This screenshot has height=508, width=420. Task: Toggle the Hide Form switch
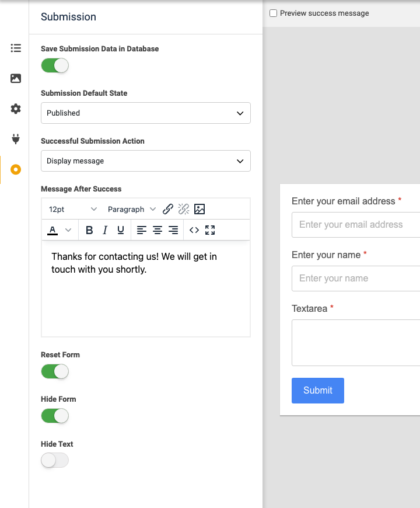pos(55,416)
